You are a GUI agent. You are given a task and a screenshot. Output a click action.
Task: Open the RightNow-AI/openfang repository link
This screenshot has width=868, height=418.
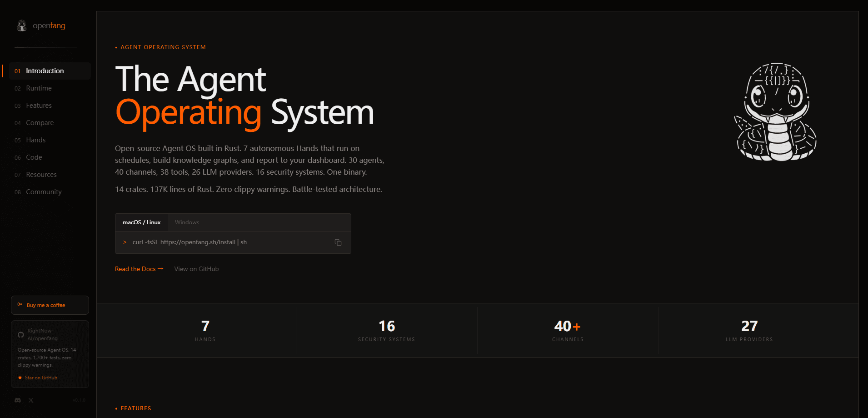[42, 335]
